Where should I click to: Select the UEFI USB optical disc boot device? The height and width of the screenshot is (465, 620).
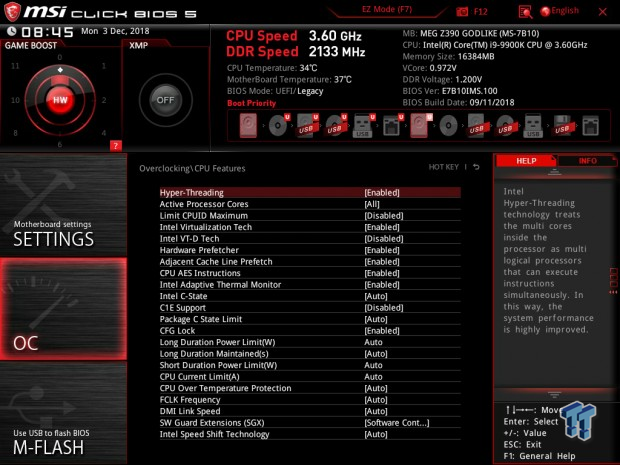tap(335, 126)
